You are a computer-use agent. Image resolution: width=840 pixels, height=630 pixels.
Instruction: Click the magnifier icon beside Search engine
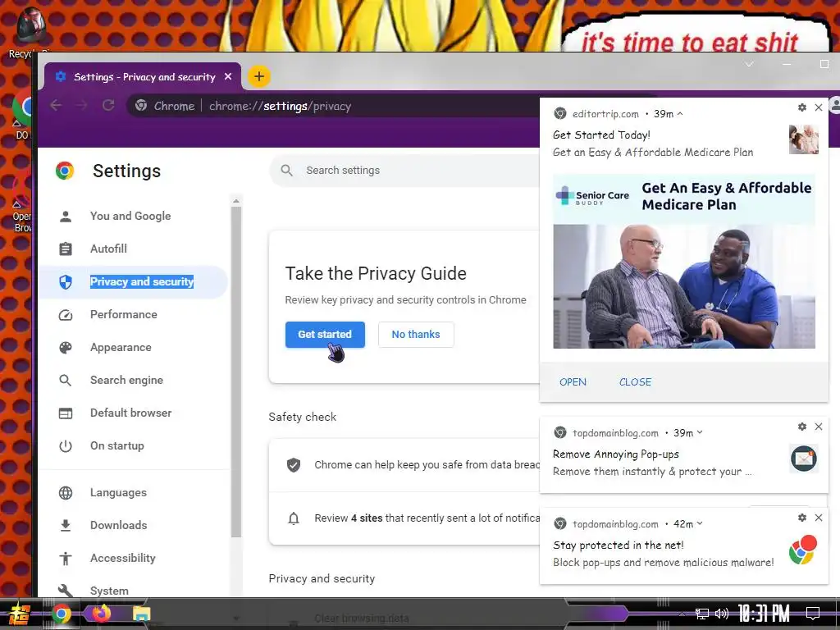point(66,381)
